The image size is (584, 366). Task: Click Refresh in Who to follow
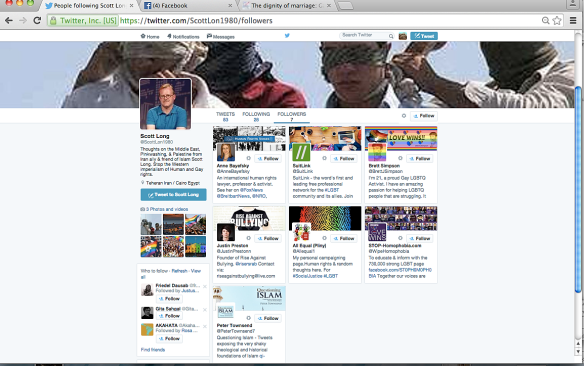pyautogui.click(x=180, y=271)
